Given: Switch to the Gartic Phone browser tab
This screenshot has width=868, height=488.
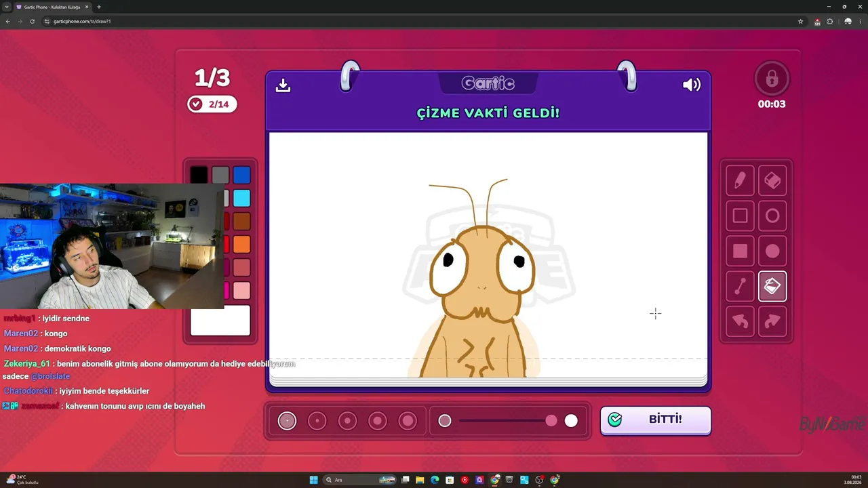Looking at the screenshot, I should point(53,7).
